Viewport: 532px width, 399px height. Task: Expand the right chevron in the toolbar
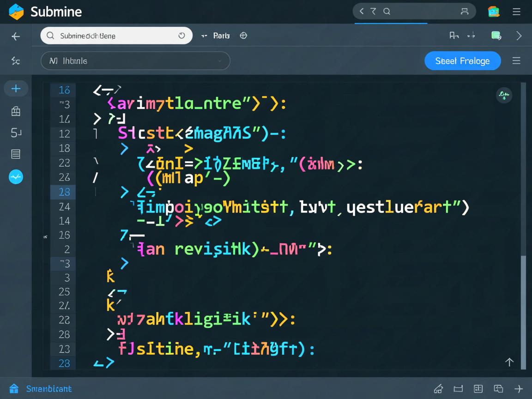coord(519,36)
